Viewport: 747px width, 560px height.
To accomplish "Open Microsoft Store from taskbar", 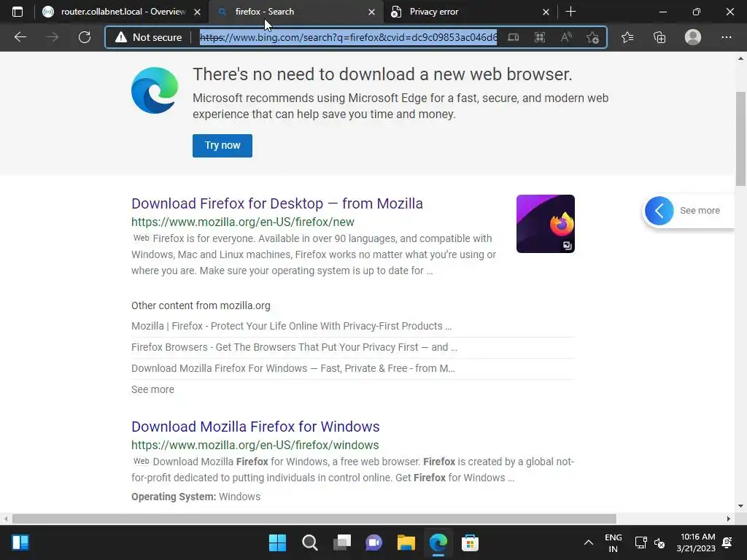I will point(470,542).
